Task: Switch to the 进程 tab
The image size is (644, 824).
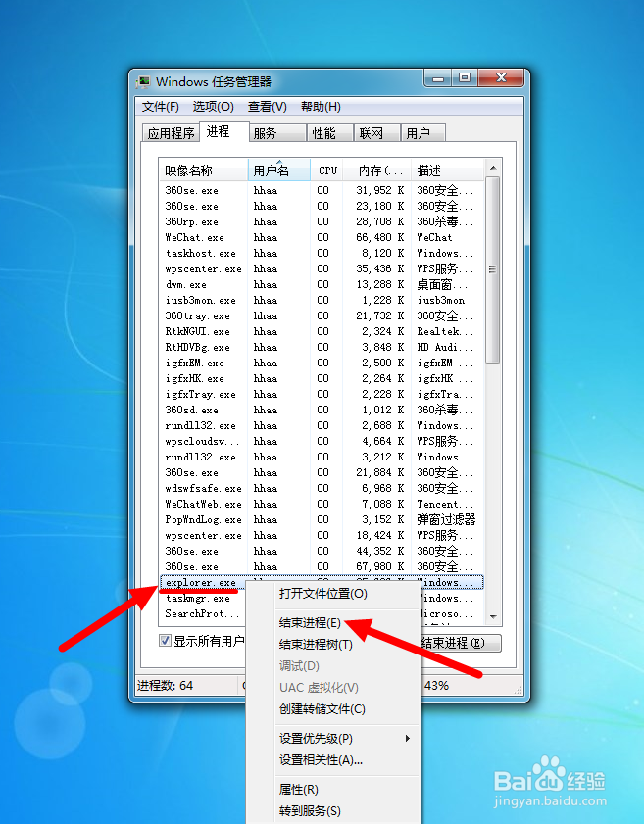Action: point(223,131)
